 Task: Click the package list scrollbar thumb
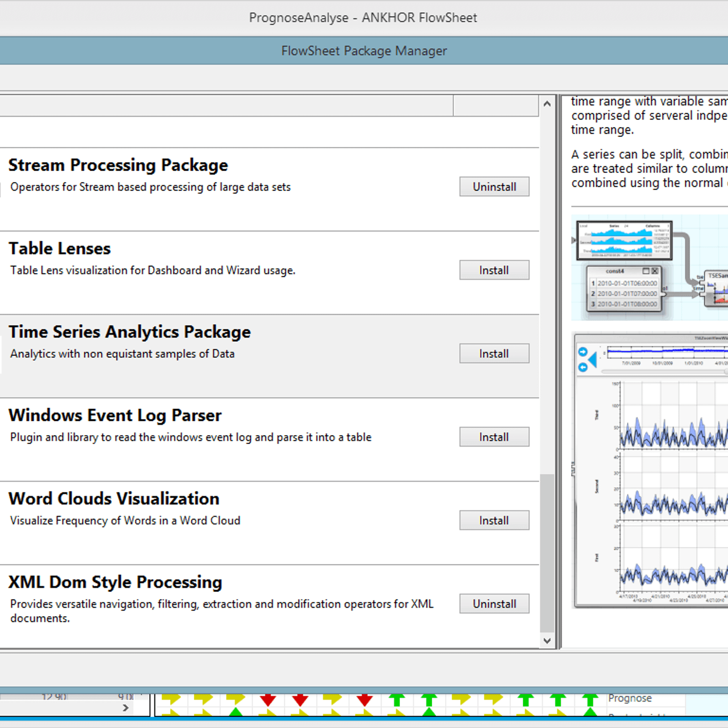click(x=547, y=553)
